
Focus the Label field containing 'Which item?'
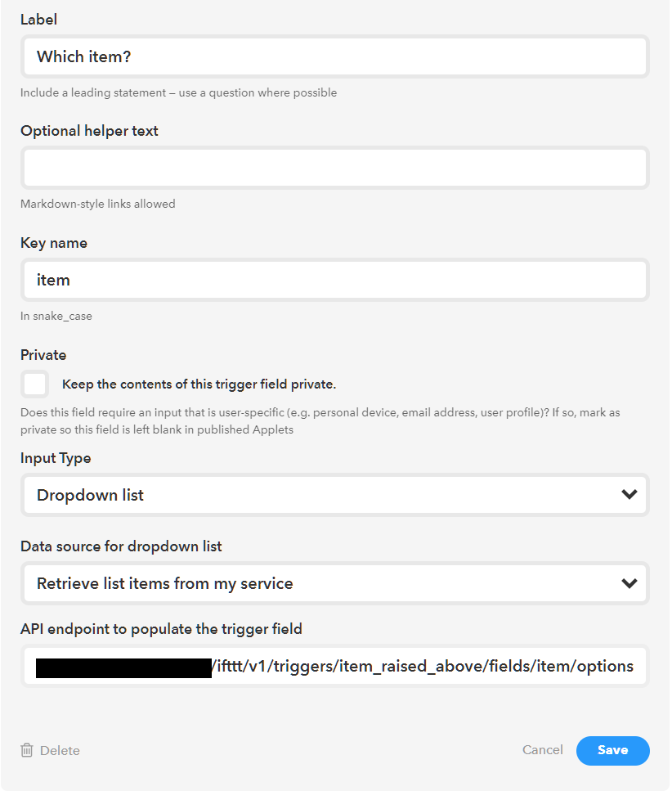tap(335, 56)
